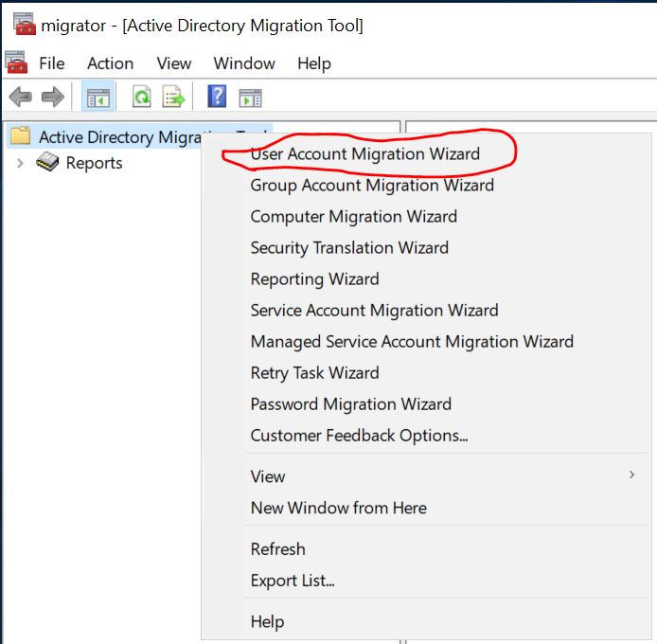The width and height of the screenshot is (657, 644).
Task: Open the File menu
Action: pyautogui.click(x=52, y=63)
